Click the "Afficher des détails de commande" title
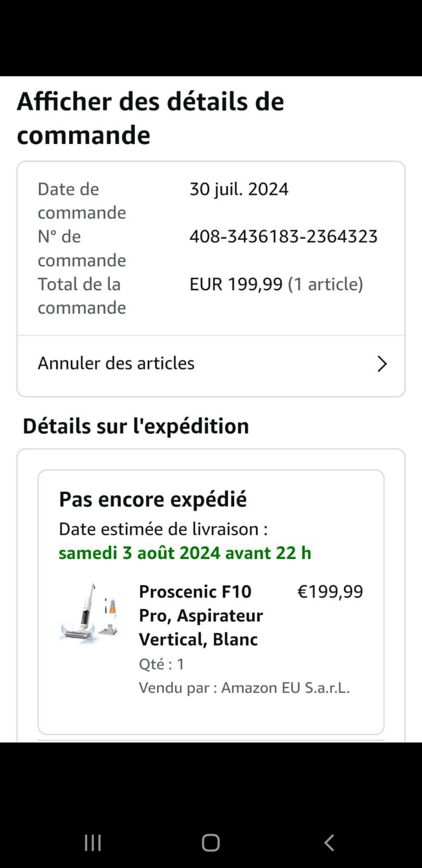422x868 pixels. click(x=150, y=118)
